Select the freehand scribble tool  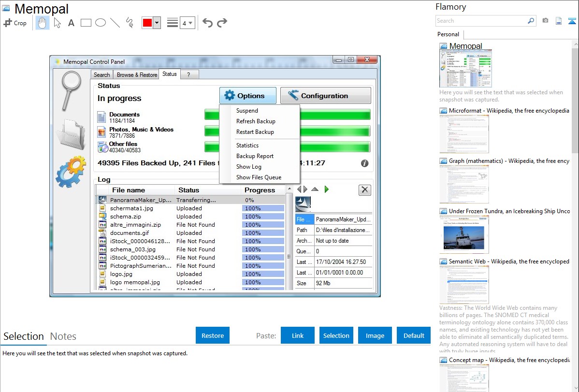pyautogui.click(x=130, y=23)
